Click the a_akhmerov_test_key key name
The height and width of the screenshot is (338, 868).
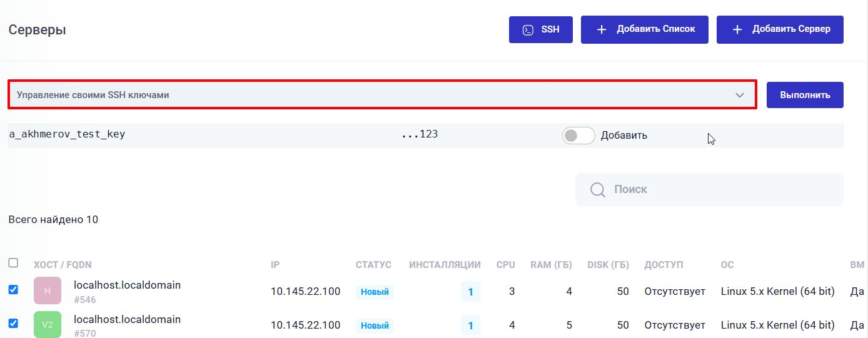[x=67, y=134]
